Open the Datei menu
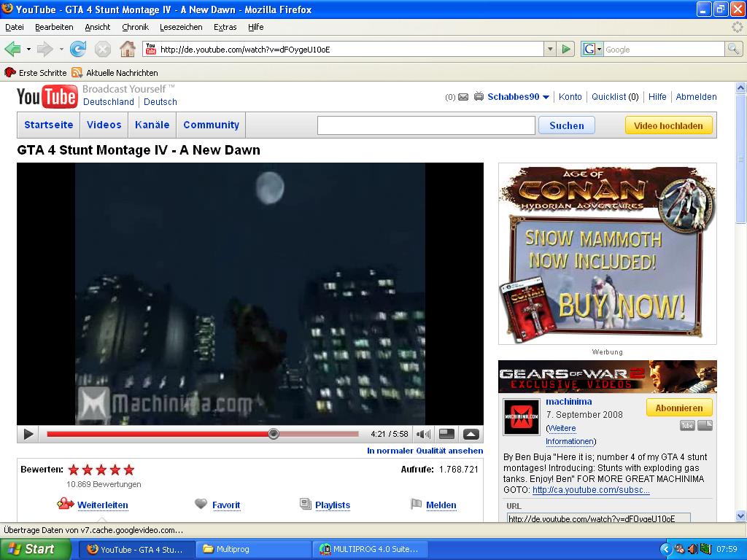Viewport: 747px width, 560px height. (15, 27)
